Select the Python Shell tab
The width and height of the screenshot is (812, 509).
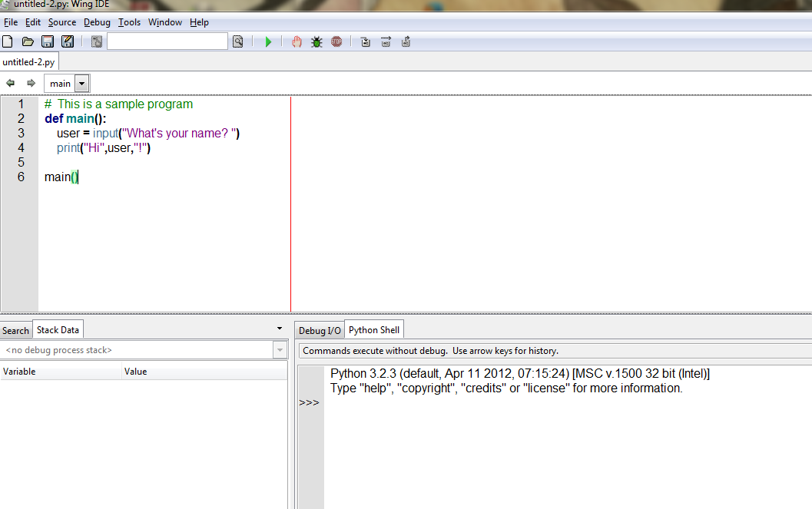click(x=374, y=330)
